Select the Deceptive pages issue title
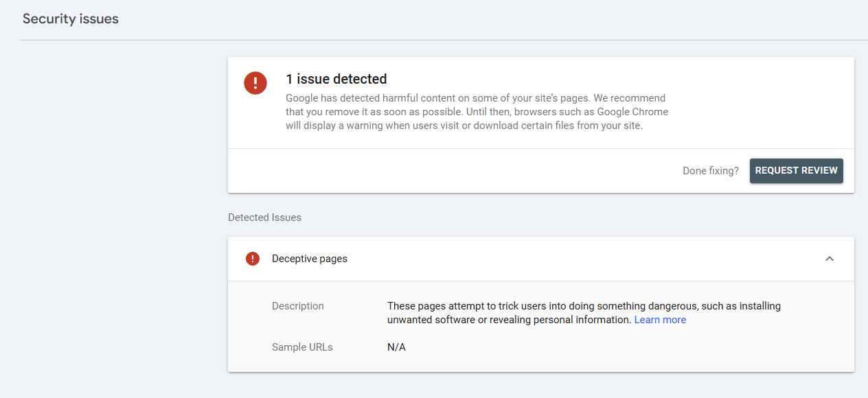This screenshot has height=398, width=868. (310, 259)
